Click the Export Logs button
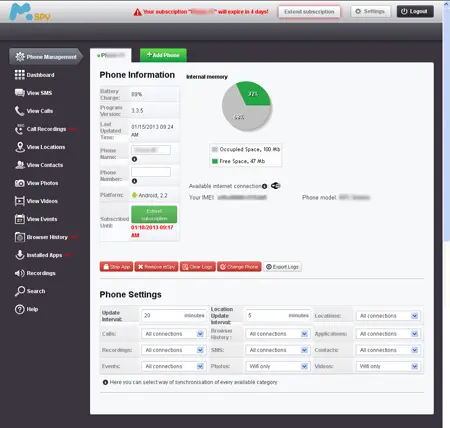450x428 pixels. [283, 267]
